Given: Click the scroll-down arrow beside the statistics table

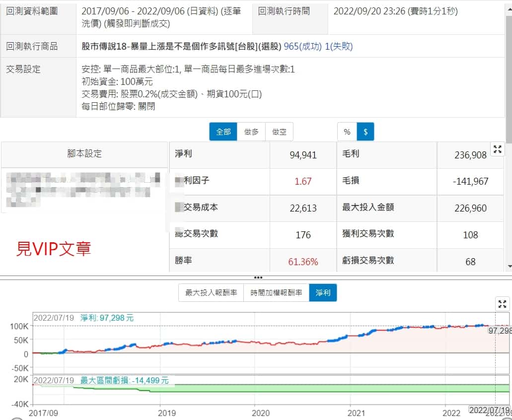Looking at the screenshot, I should pyautogui.click(x=509, y=267).
